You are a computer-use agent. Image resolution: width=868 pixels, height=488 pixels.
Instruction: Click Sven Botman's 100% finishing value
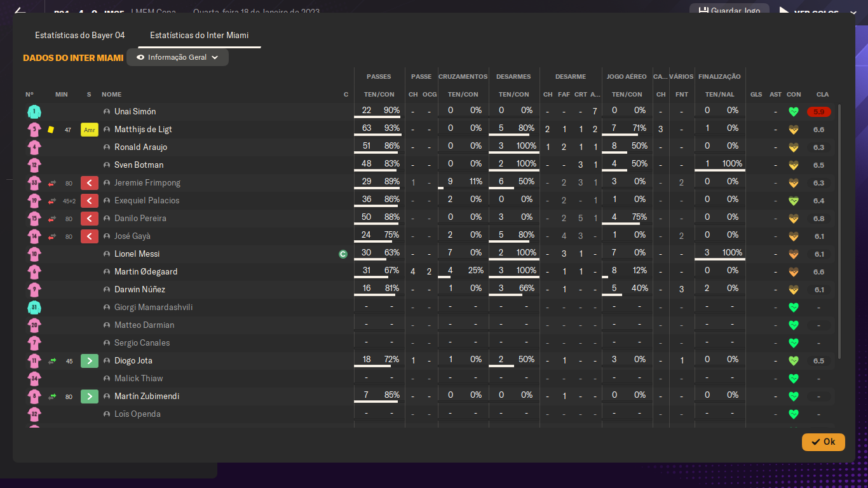click(732, 164)
